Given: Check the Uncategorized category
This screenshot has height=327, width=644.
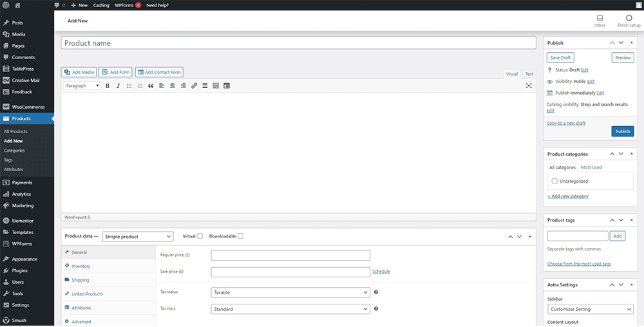Looking at the screenshot, I should pyautogui.click(x=554, y=182).
